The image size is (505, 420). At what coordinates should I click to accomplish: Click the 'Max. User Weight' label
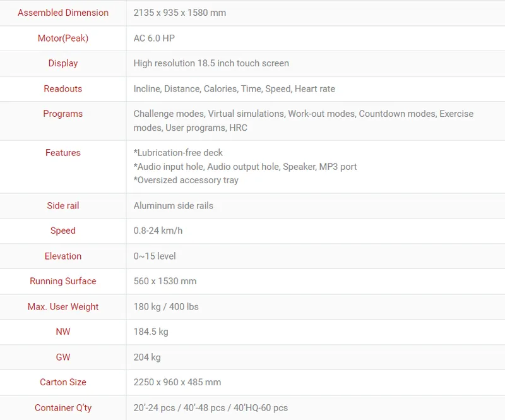[x=63, y=306]
